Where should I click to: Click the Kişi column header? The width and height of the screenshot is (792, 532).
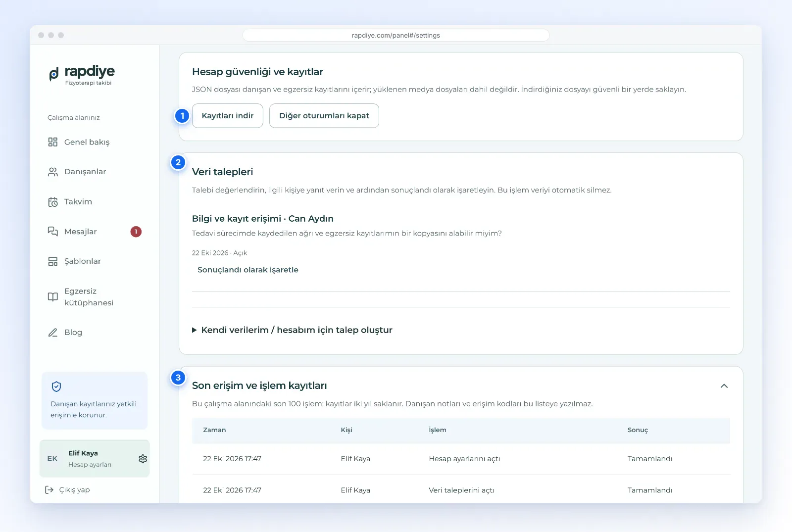tap(346, 430)
